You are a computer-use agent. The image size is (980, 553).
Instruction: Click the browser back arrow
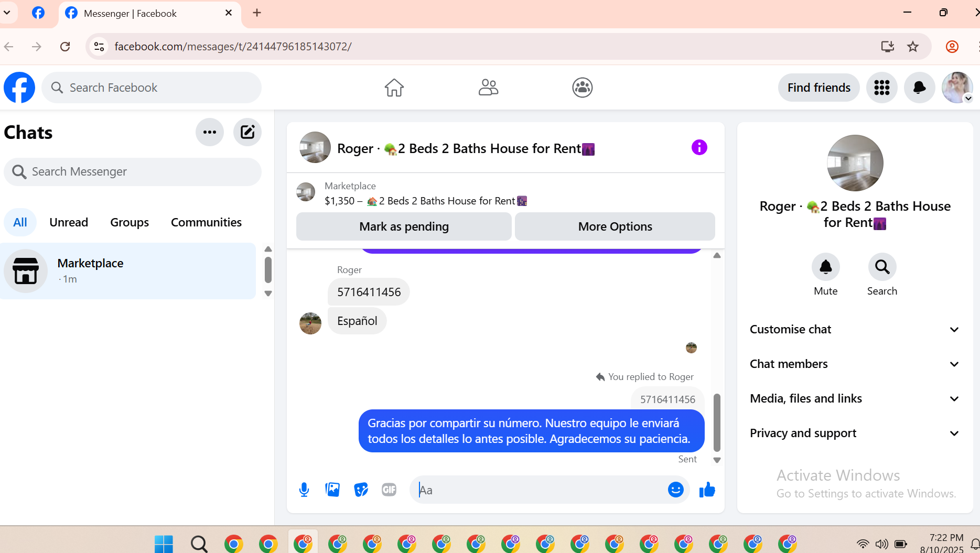point(9,47)
